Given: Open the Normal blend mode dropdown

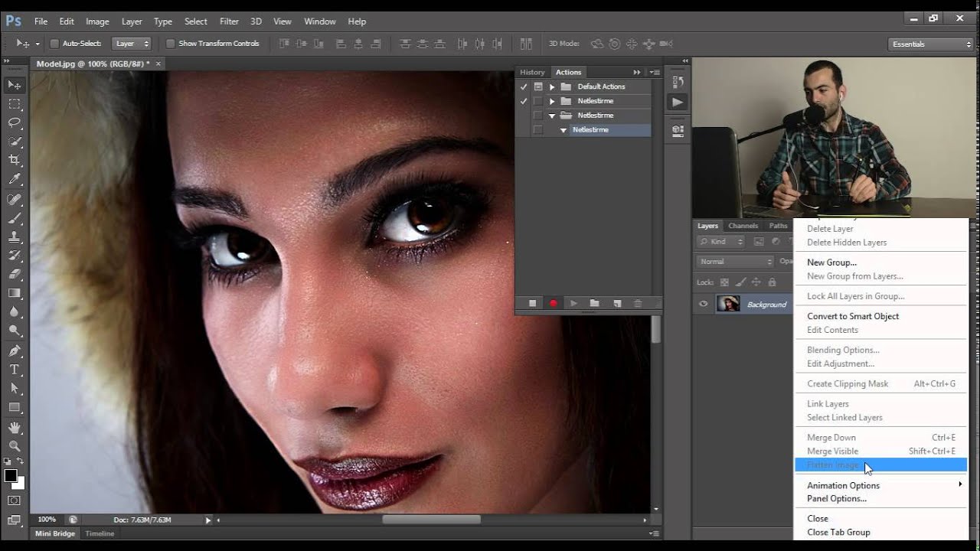Looking at the screenshot, I should [x=736, y=262].
